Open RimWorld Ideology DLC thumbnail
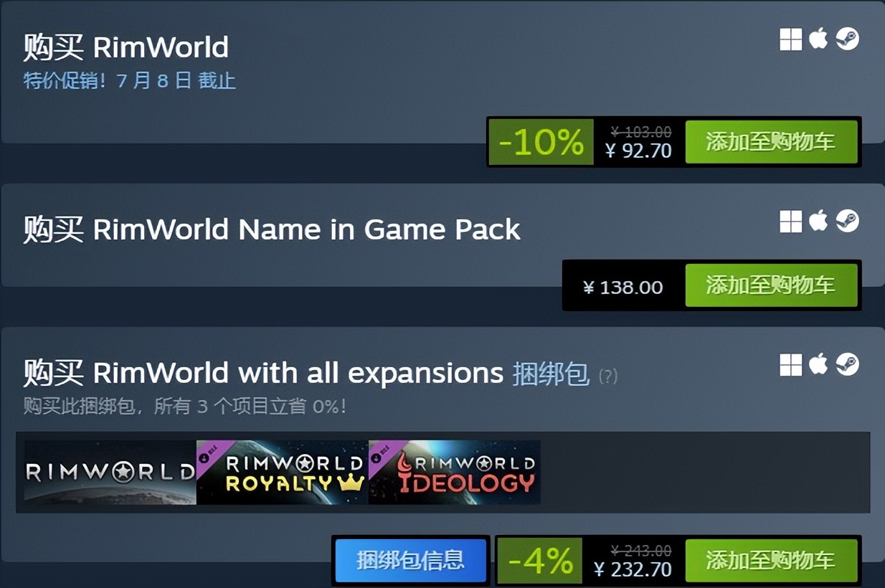This screenshot has height=588, width=885. (454, 472)
